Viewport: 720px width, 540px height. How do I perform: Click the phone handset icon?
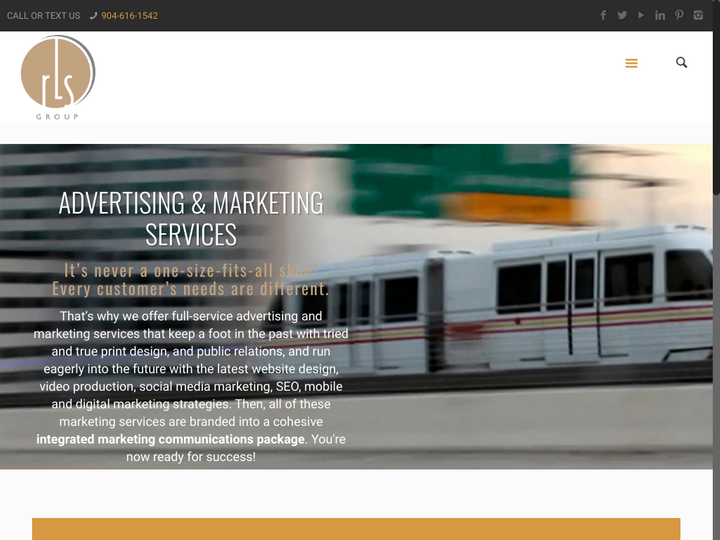pos(94,16)
